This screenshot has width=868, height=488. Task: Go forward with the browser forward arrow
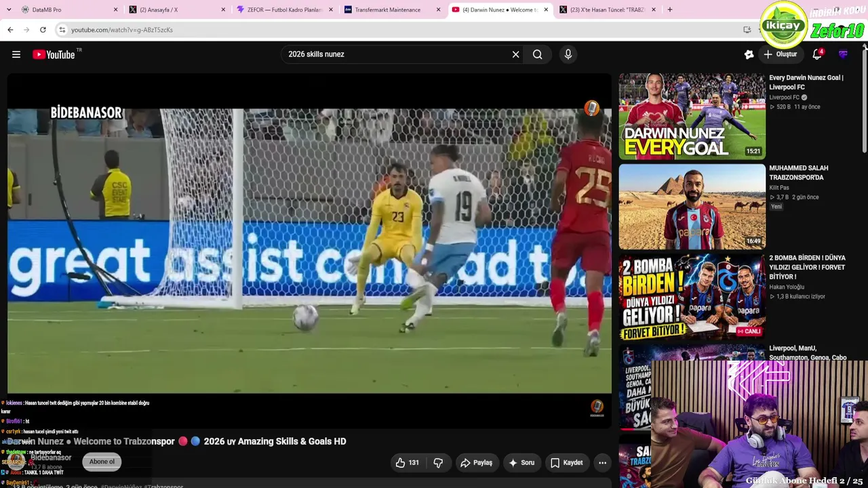[26, 30]
